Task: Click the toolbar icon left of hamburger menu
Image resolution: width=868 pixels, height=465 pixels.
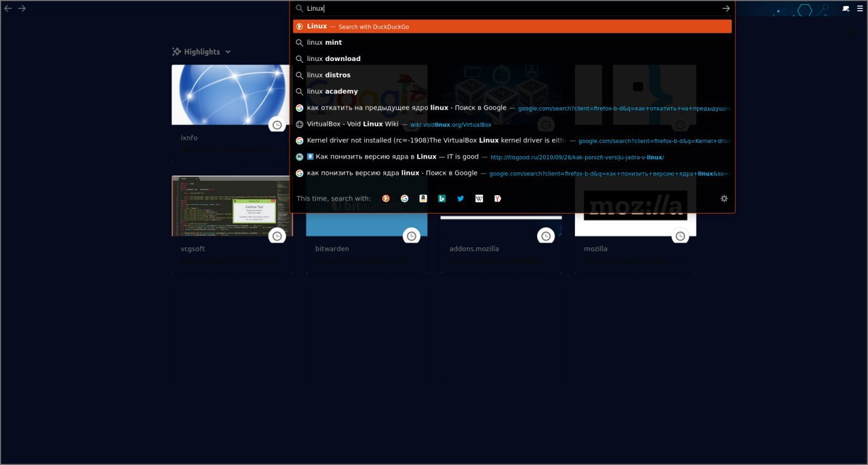Action: pyautogui.click(x=846, y=8)
